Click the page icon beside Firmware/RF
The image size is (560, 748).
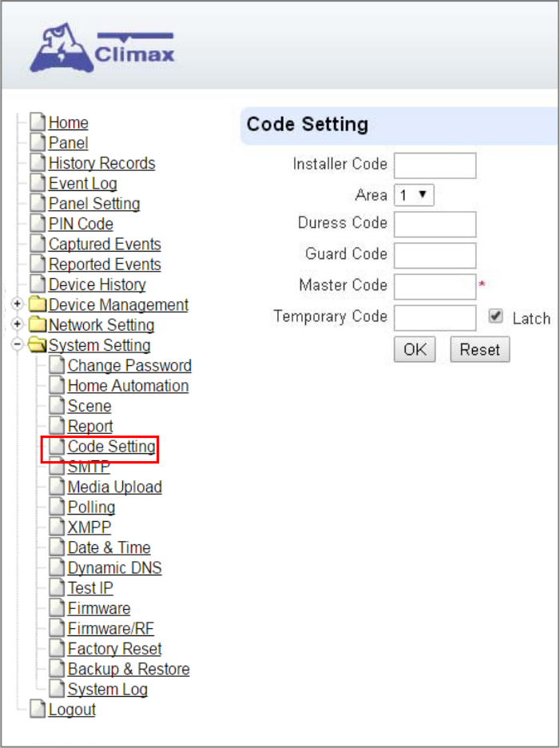click(x=57, y=628)
